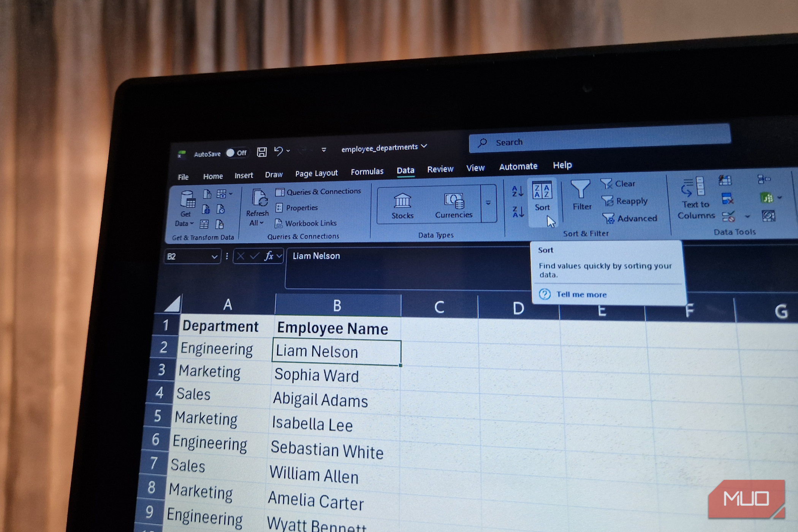Click the Undo arrow
Image resolution: width=798 pixels, height=532 pixels.
pyautogui.click(x=279, y=151)
